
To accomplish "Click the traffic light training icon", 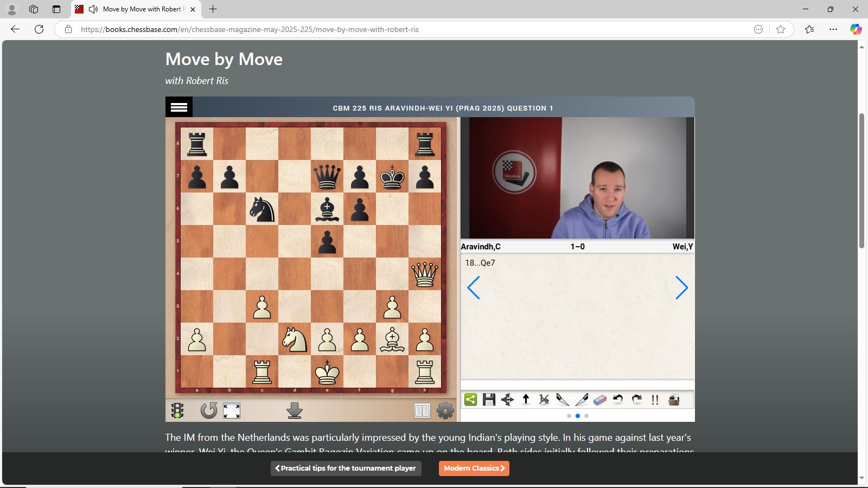I will [177, 410].
